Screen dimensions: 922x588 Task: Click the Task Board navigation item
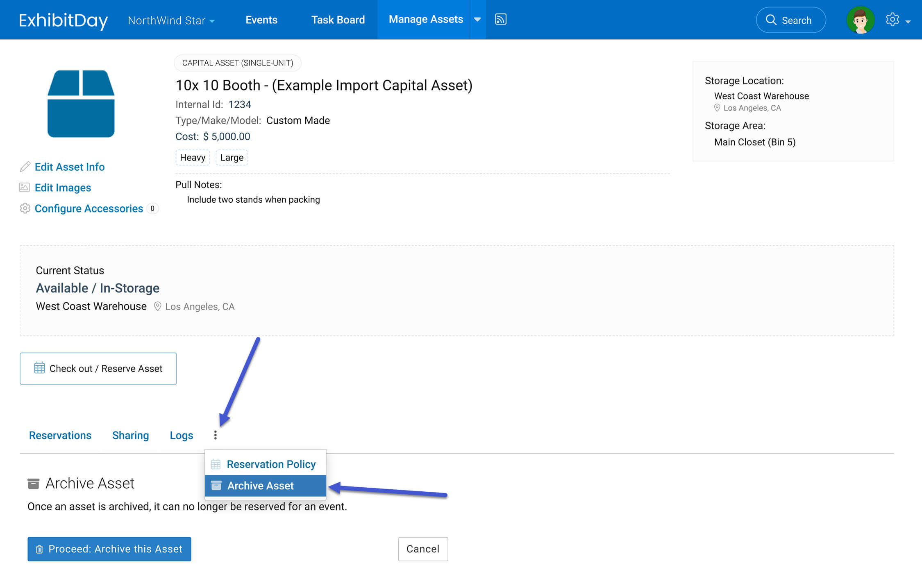pos(337,19)
